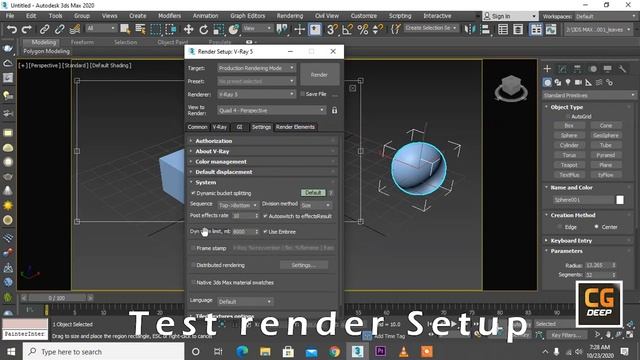Viewport: 640px width, 360px height.
Task: Open the Renderer dropdown
Action: point(256,94)
